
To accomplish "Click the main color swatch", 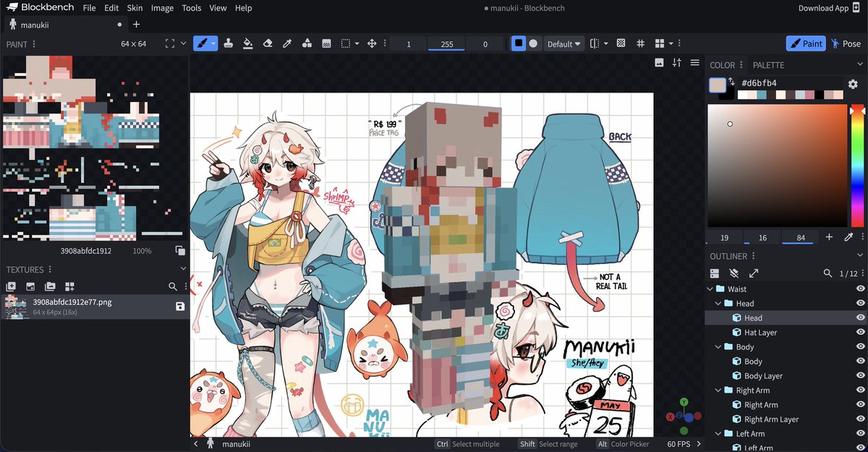I will [717, 85].
